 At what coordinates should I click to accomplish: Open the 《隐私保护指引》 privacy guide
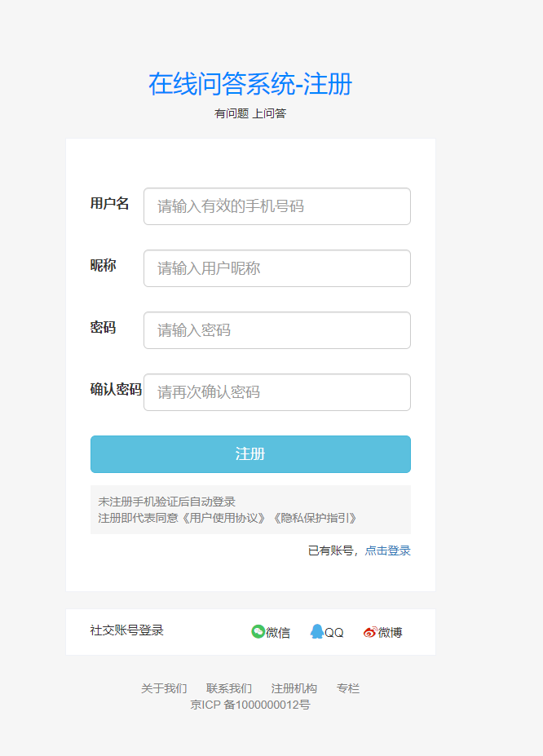pyautogui.click(x=316, y=519)
